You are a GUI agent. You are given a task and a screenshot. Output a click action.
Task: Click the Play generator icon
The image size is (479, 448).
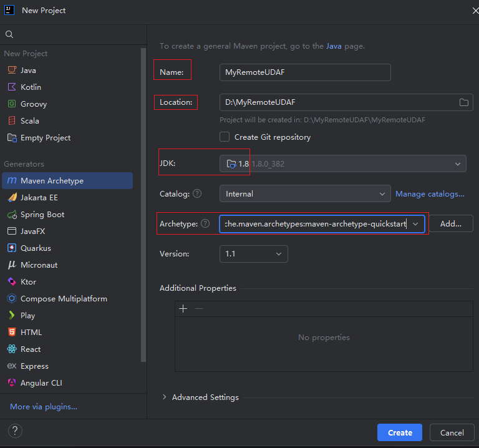[12, 315]
